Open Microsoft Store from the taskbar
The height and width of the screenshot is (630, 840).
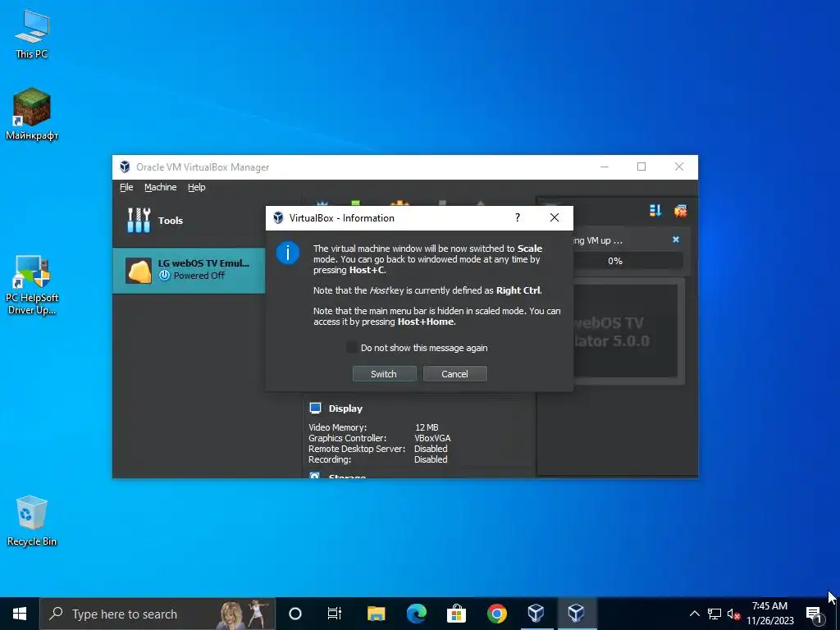pos(456,614)
